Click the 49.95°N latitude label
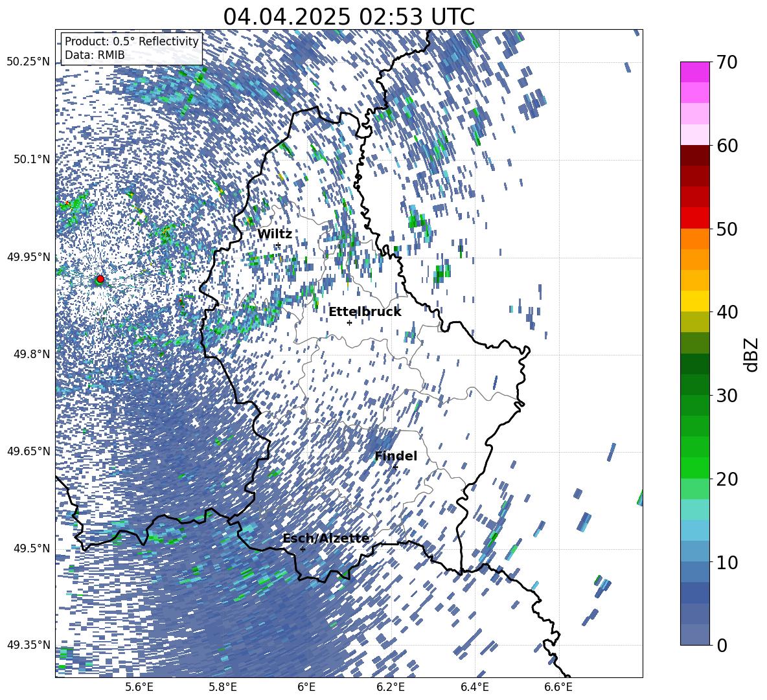Screen dimensions: 767x700 click(29, 256)
